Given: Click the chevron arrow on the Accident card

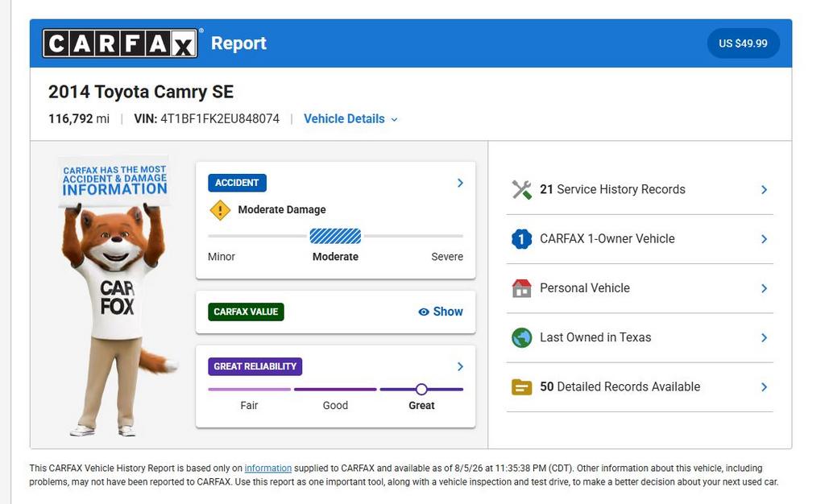Looking at the screenshot, I should click(460, 183).
